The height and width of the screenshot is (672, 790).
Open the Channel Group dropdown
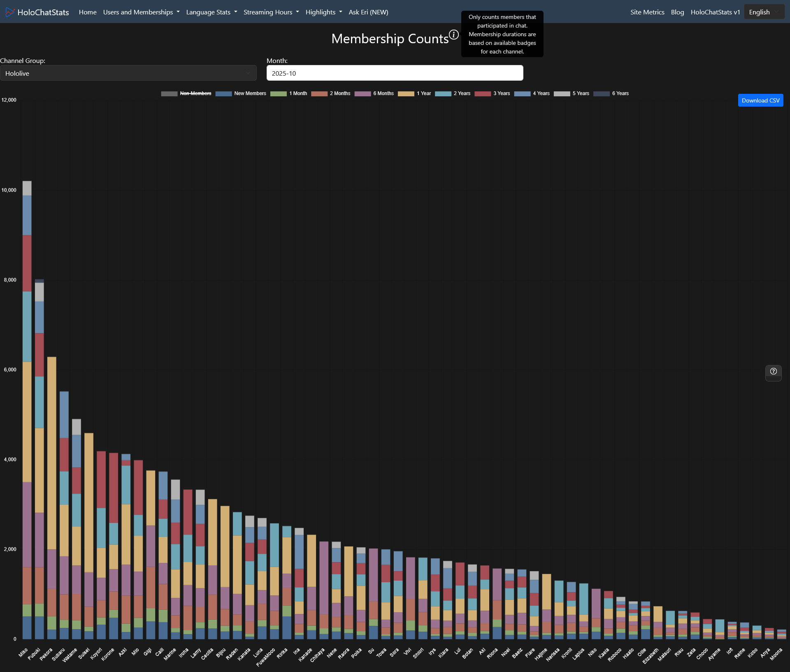[128, 73]
